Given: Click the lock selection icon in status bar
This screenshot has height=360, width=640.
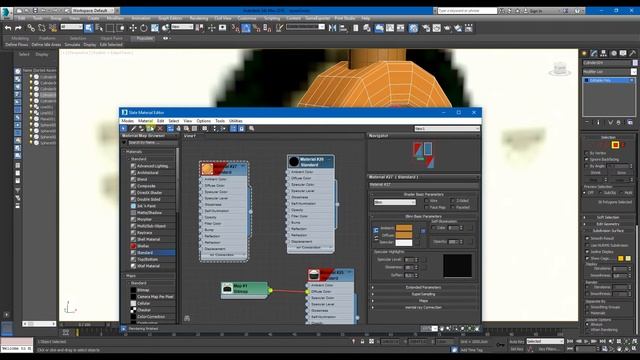Looking at the screenshot, I should coord(362,341).
